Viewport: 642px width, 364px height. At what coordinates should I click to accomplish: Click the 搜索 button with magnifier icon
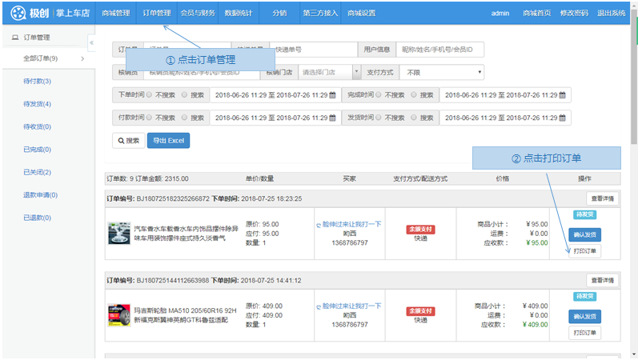[128, 140]
